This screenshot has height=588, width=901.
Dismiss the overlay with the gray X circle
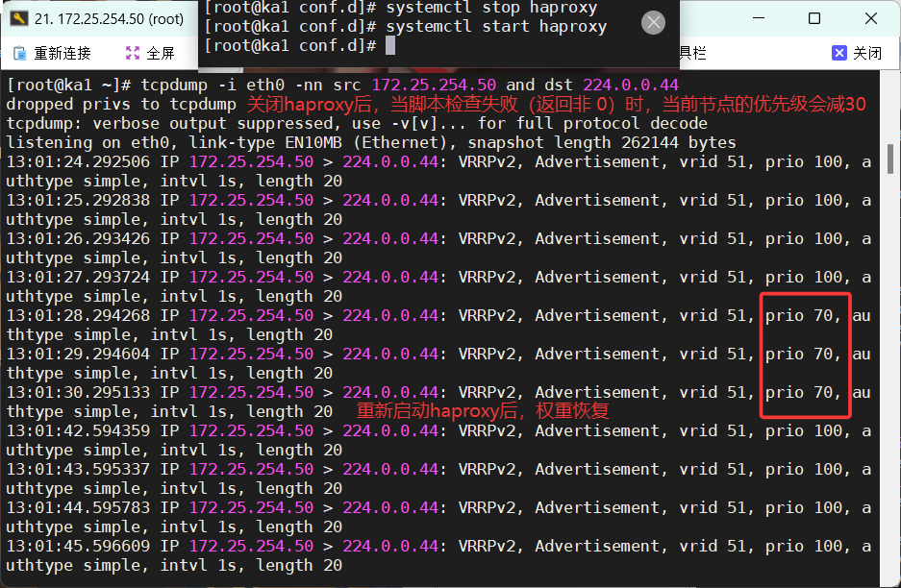[x=653, y=22]
